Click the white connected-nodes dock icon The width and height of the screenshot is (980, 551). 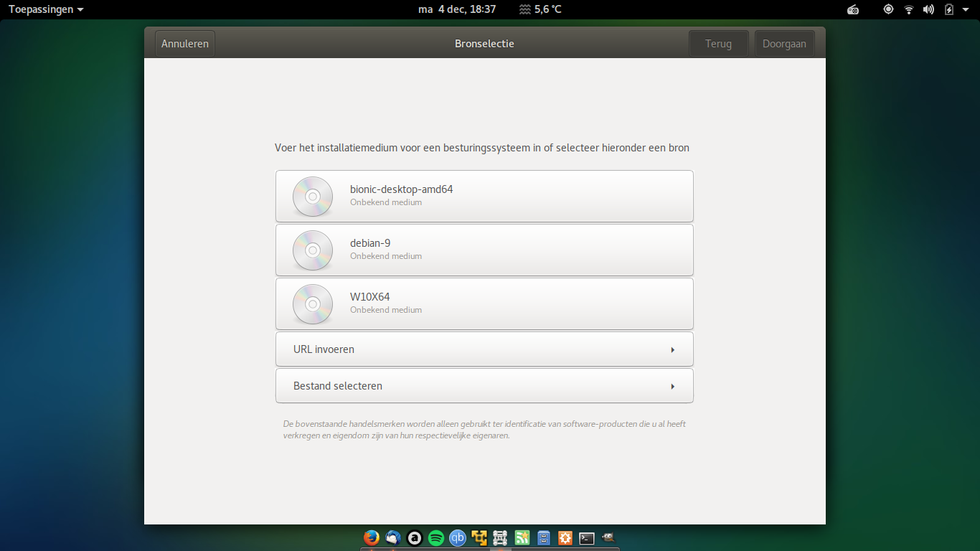[500, 537]
